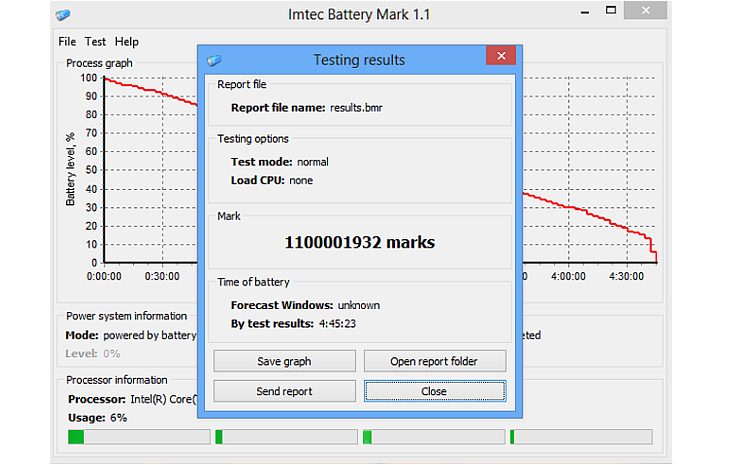This screenshot has width=740, height=465.
Task: Click the 4:00:00 time axis label
Action: click(x=568, y=276)
